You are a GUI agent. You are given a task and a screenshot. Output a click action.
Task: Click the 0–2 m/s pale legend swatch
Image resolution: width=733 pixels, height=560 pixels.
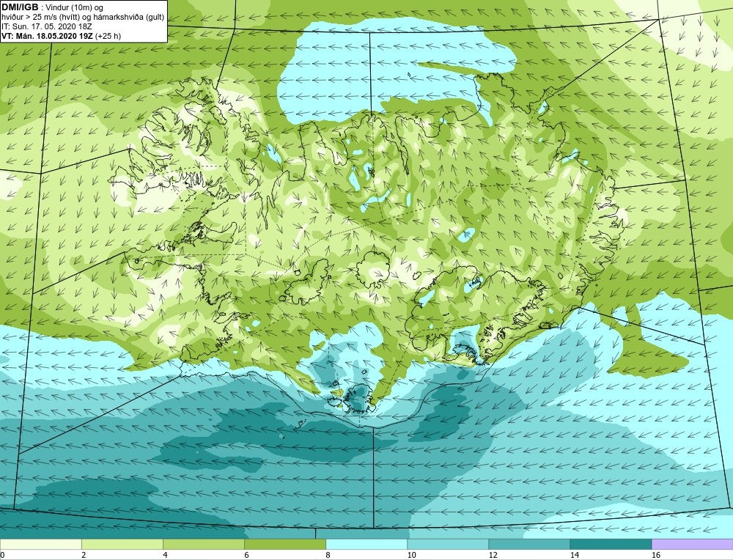(40, 544)
